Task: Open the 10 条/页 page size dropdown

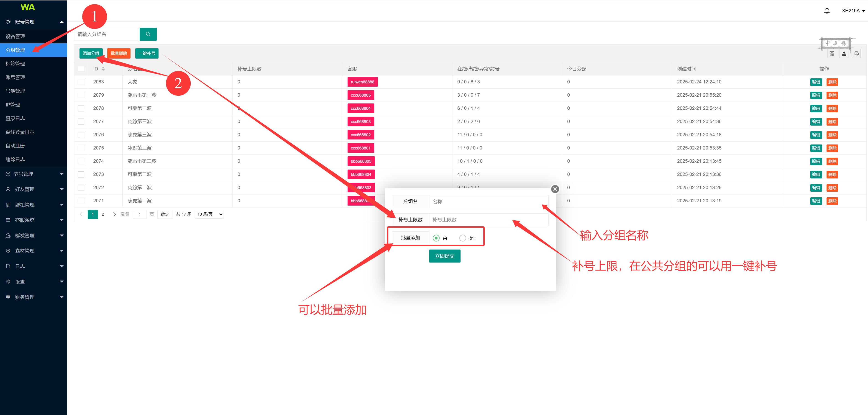Action: tap(210, 214)
